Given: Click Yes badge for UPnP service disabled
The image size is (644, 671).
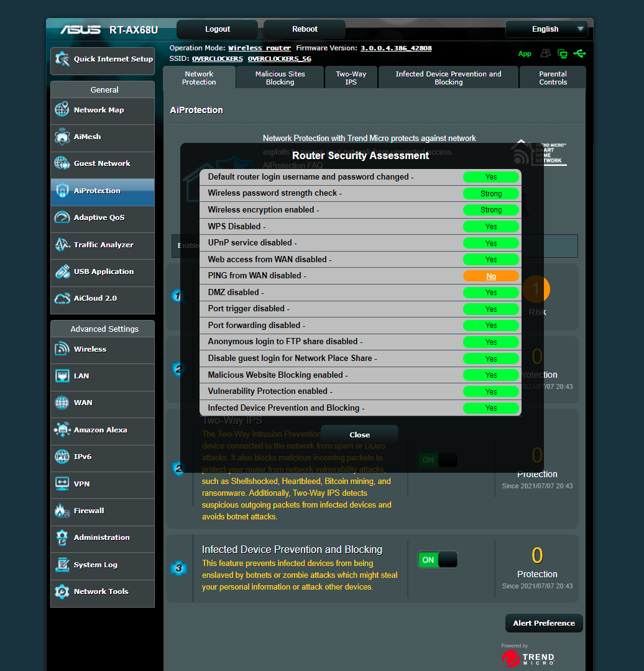Looking at the screenshot, I should tap(491, 243).
